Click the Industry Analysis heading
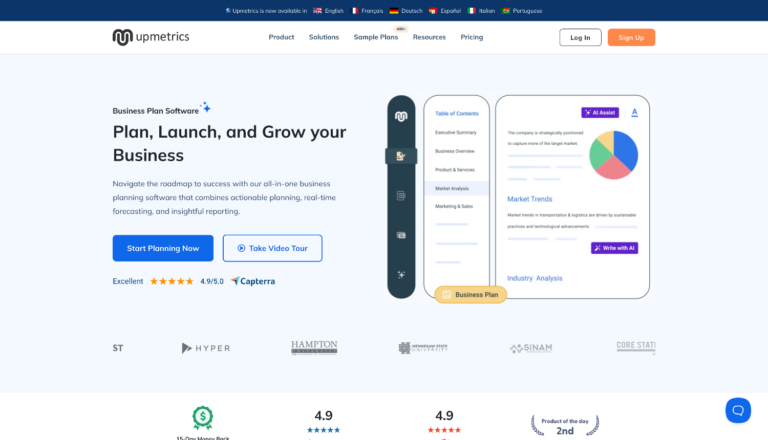This screenshot has width=768, height=440. [x=534, y=278]
